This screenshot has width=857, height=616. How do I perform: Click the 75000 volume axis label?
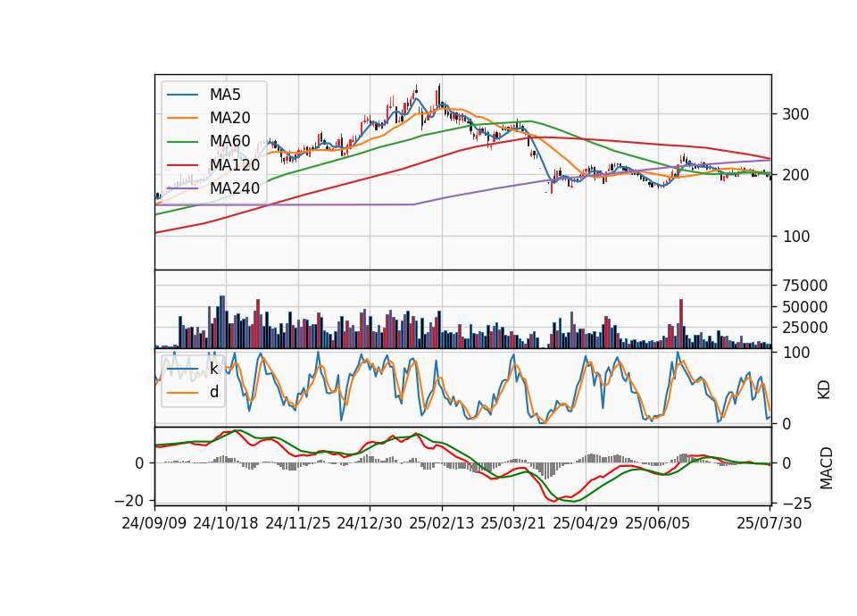805,286
